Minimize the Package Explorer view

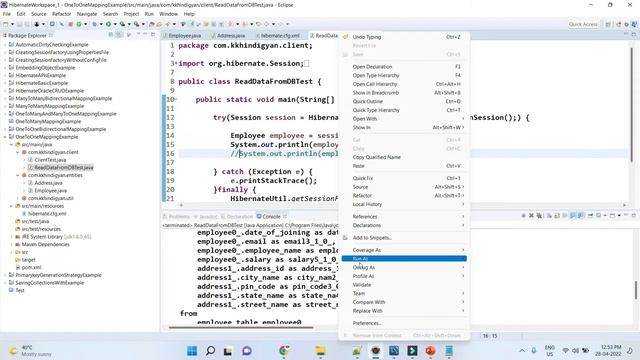145,35
